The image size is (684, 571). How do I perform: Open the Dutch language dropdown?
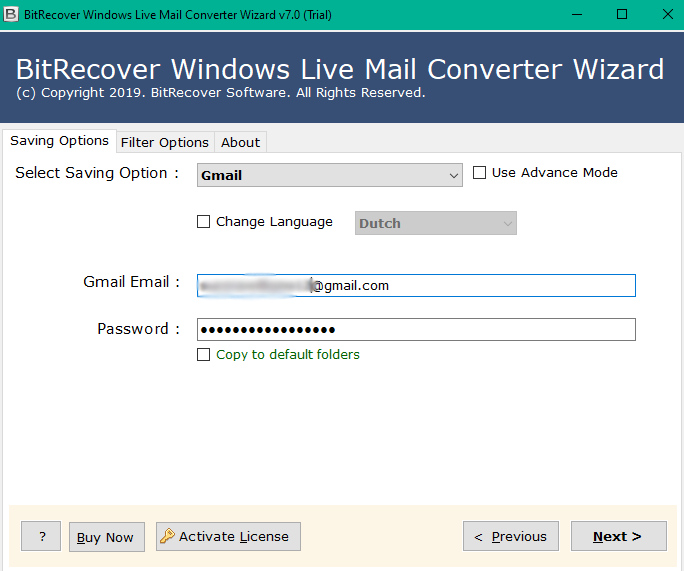click(x=436, y=223)
